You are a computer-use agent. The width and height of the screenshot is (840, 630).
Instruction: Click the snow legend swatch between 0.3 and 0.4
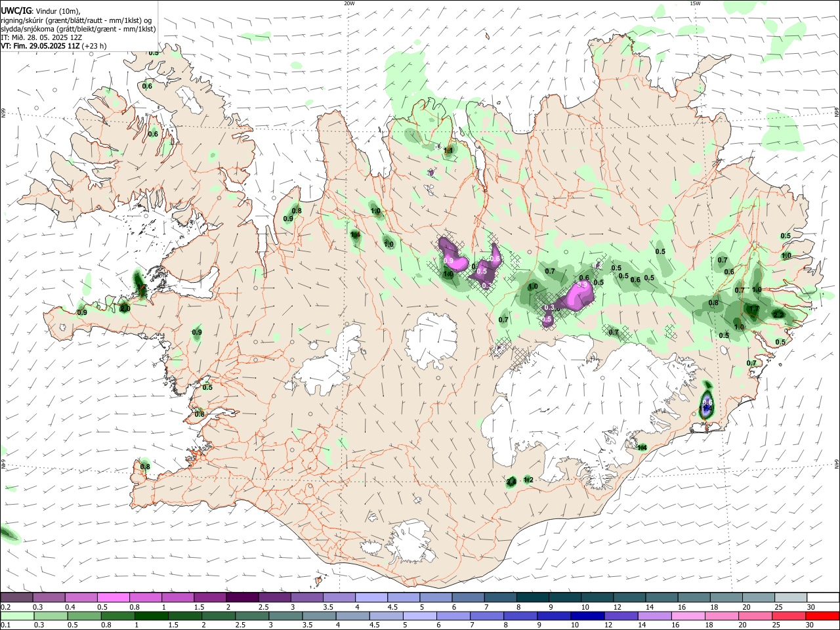(x=49, y=597)
